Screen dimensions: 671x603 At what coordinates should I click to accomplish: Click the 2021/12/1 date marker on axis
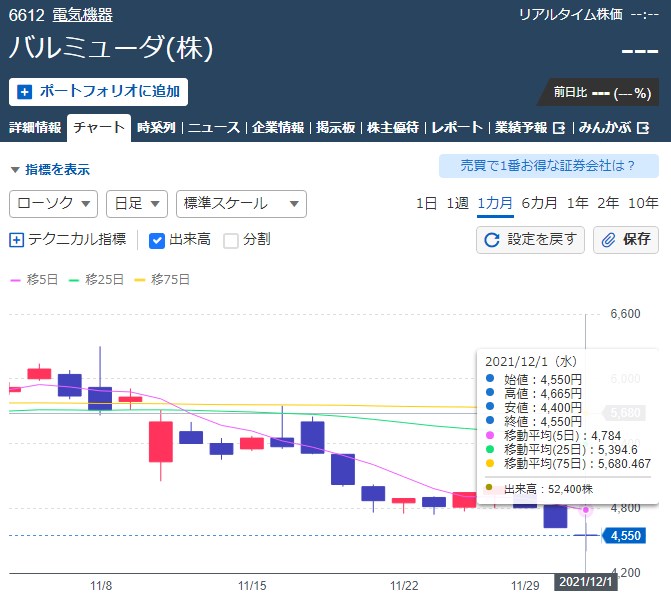click(x=585, y=582)
